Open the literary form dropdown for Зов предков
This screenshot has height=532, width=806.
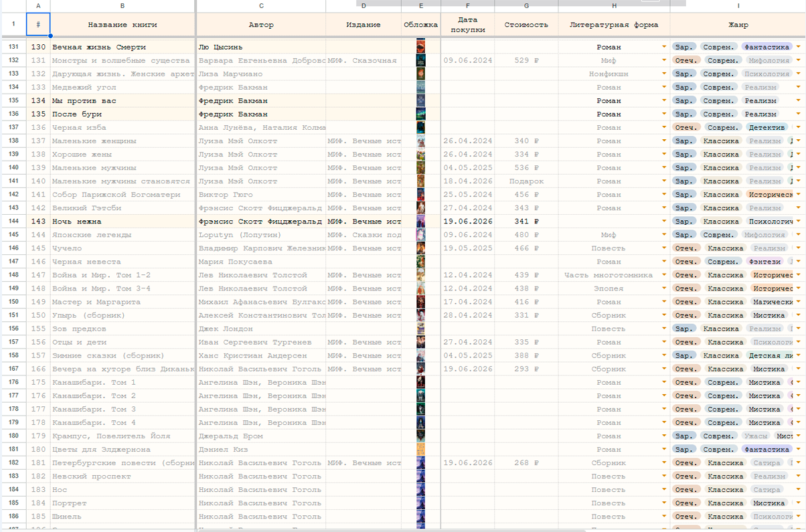664,329
